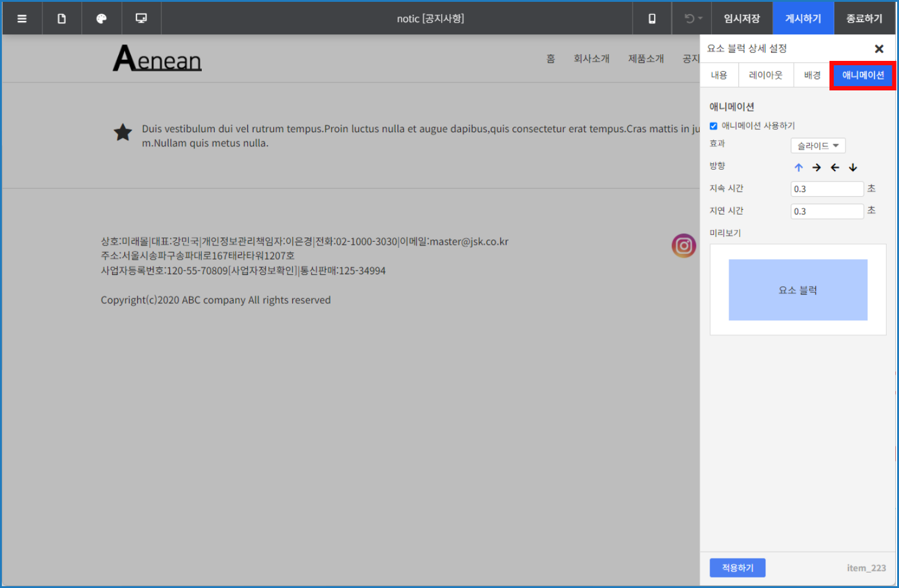This screenshot has width=899, height=588.
Task: Switch to mobile preview with phone icon
Action: click(652, 18)
